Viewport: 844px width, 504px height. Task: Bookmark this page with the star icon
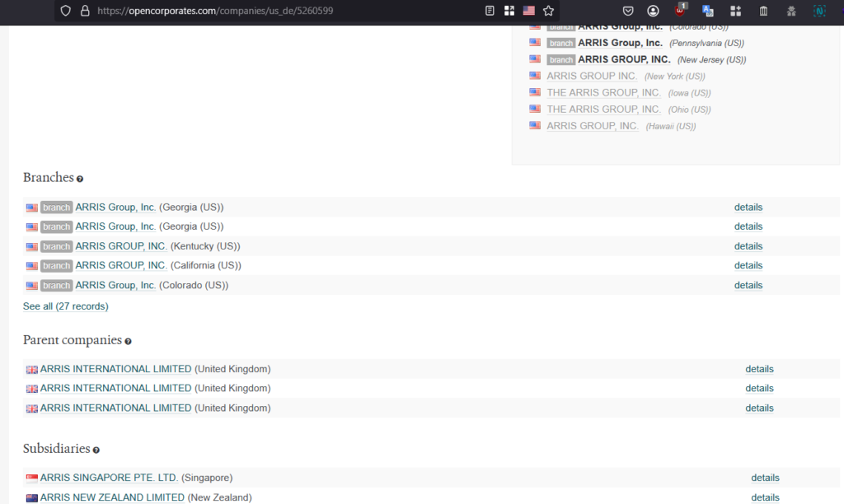pos(548,11)
